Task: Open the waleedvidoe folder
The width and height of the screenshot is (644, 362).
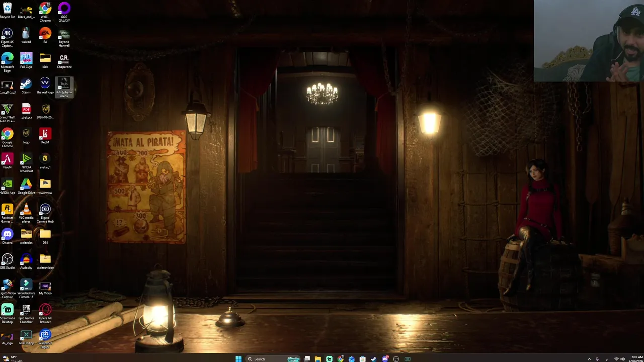Action: click(x=45, y=262)
